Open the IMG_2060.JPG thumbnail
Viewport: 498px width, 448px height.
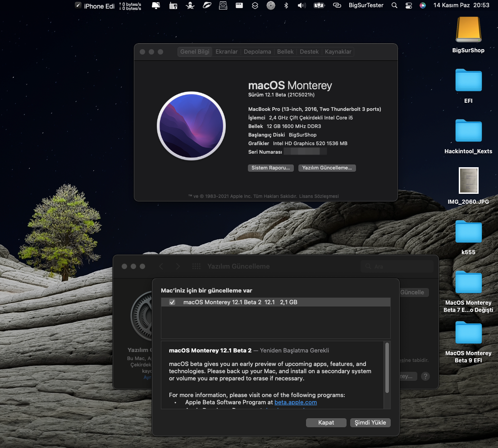tap(468, 181)
